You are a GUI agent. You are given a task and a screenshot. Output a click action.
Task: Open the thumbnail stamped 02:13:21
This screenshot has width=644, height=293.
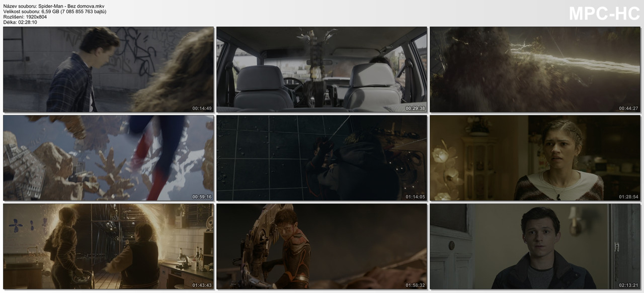(535, 246)
